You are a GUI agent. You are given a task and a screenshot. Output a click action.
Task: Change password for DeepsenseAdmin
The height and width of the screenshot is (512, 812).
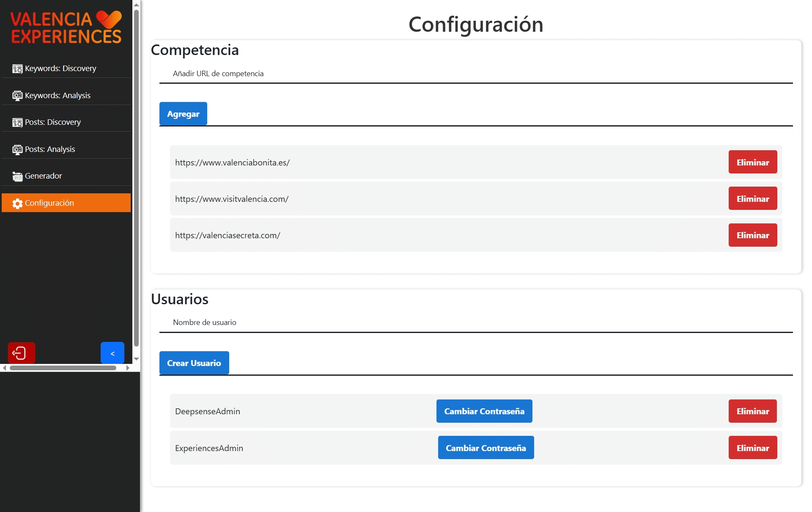pos(484,411)
